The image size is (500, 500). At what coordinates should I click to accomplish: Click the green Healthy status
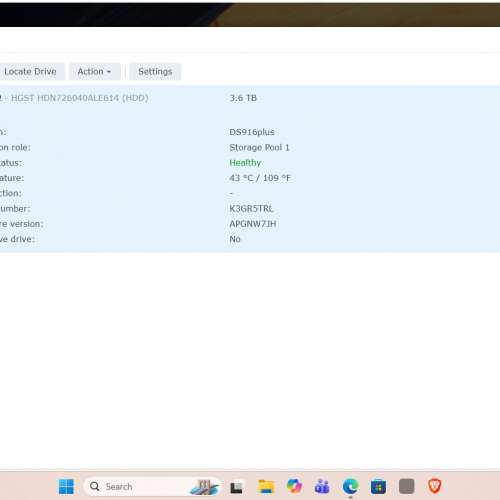click(x=245, y=163)
